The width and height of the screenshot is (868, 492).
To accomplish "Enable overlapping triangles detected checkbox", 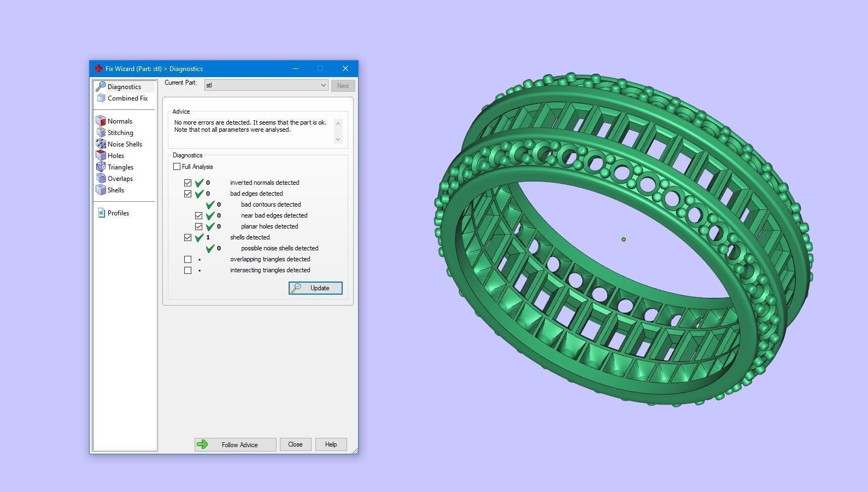I will click(x=187, y=259).
